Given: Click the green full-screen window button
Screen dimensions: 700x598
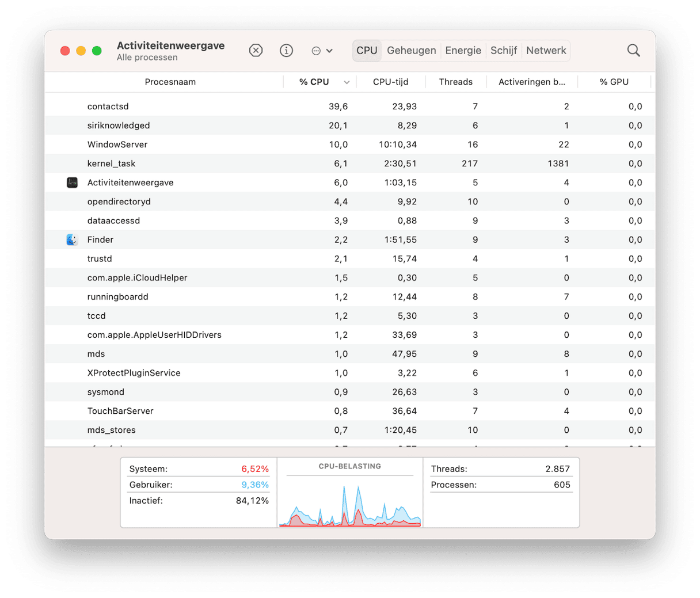Looking at the screenshot, I should click(97, 51).
